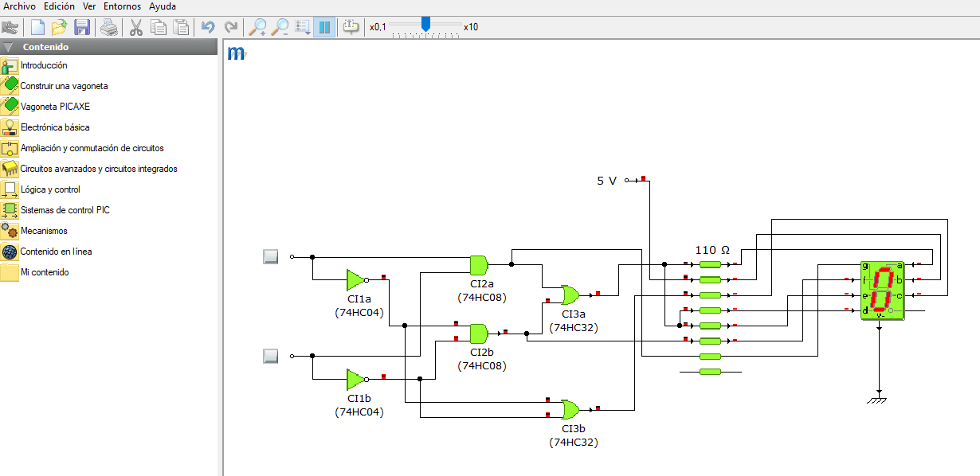Adjust the simulation speed slider

pyautogui.click(x=425, y=25)
